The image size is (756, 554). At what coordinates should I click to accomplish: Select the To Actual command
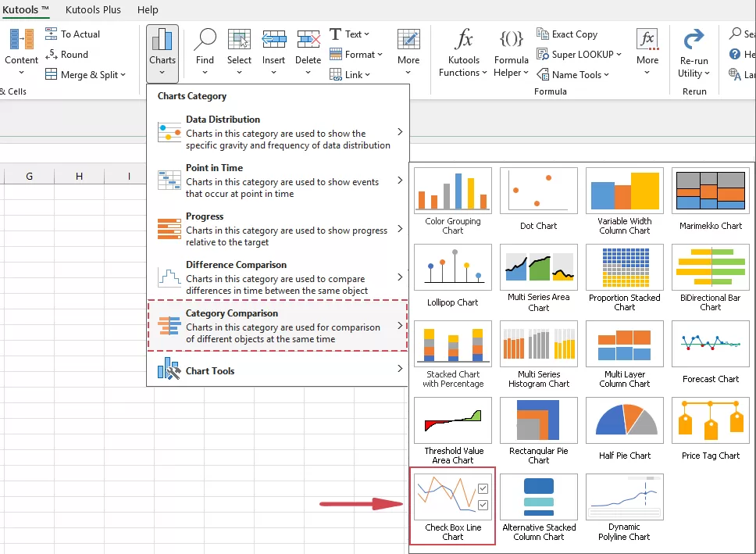pos(73,34)
